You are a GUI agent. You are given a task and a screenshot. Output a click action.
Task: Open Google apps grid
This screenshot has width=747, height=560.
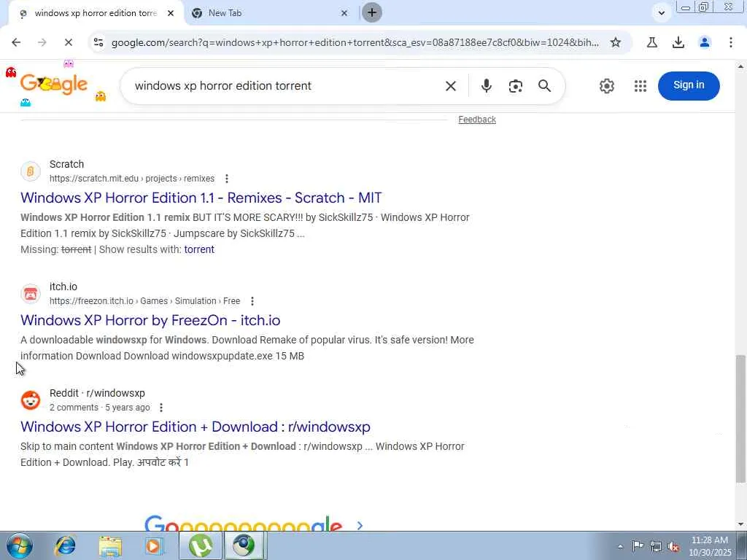tap(640, 86)
